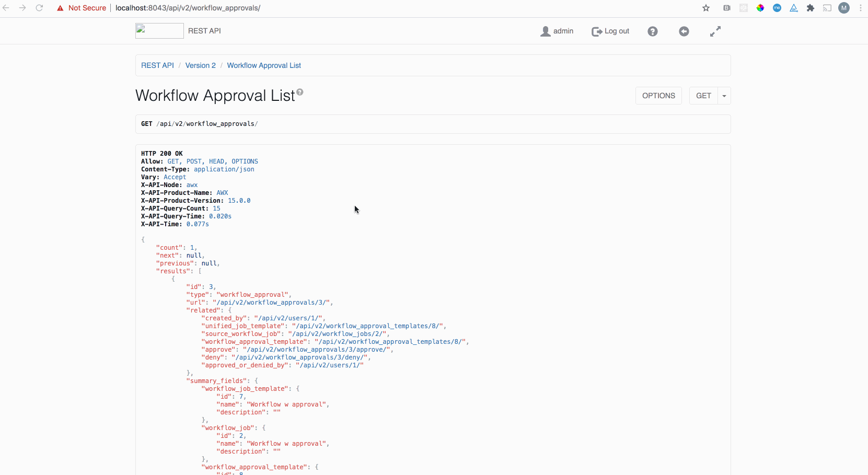Open the REST API breadcrumb link
Screen dimensions: 868x475
157,65
